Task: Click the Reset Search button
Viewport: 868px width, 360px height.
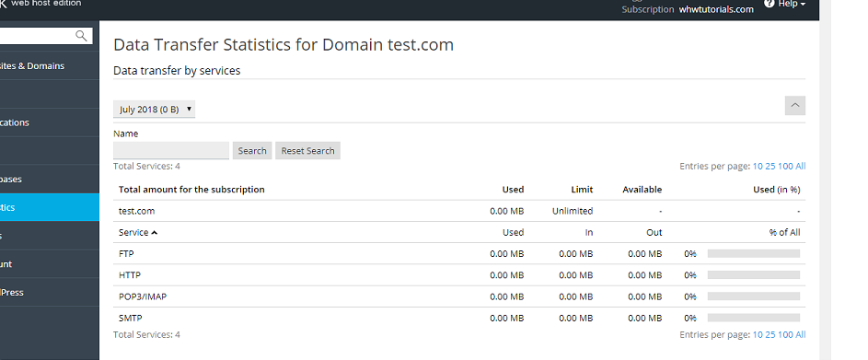Action: pyautogui.click(x=307, y=151)
